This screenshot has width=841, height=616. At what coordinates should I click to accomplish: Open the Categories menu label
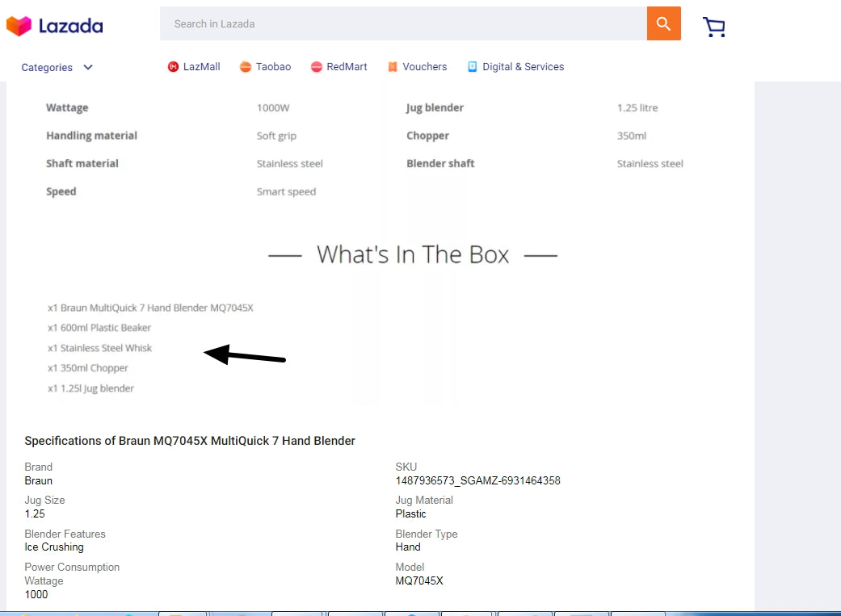click(47, 68)
